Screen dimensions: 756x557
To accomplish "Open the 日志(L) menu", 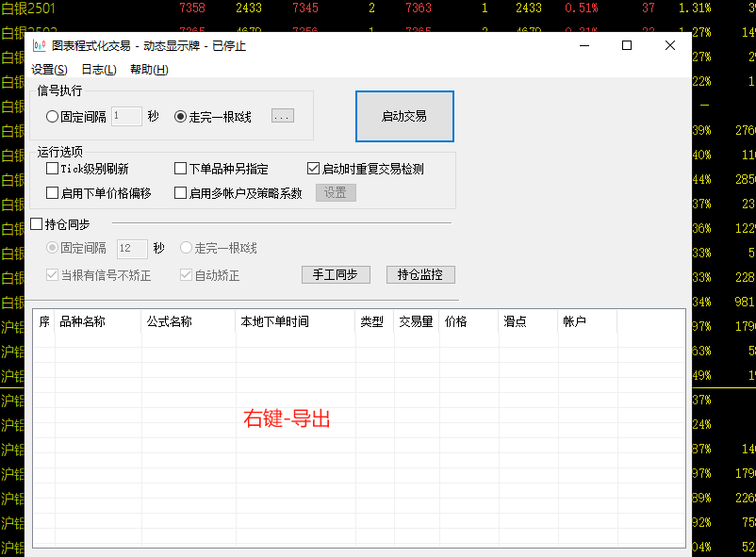I will coord(99,70).
